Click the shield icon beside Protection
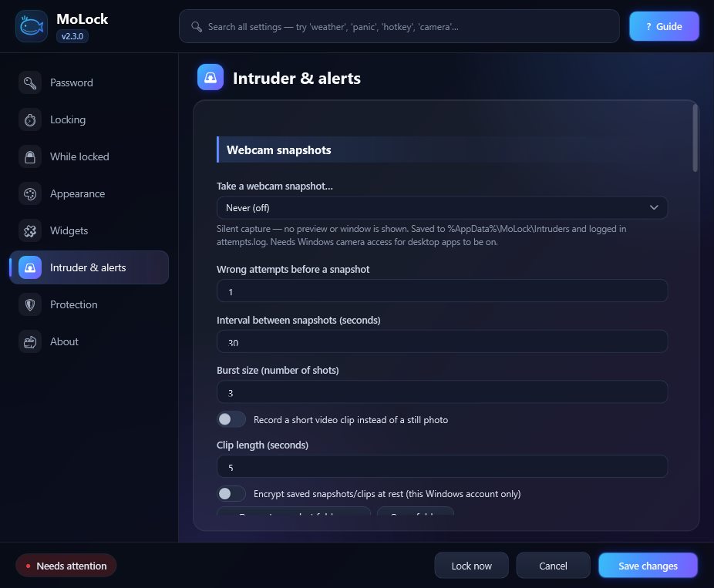714x588 pixels. pos(30,304)
